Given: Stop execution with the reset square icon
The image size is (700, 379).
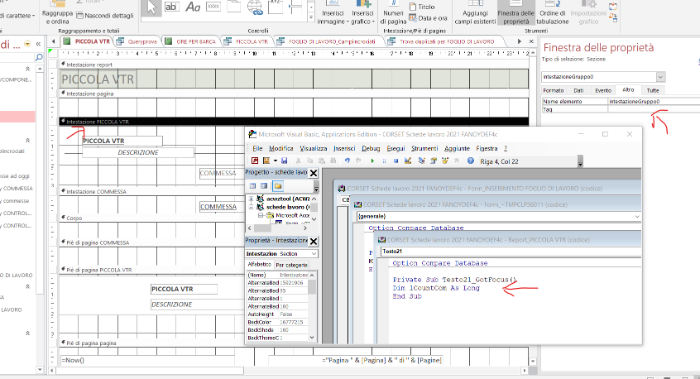Looking at the screenshot, I should [396, 161].
